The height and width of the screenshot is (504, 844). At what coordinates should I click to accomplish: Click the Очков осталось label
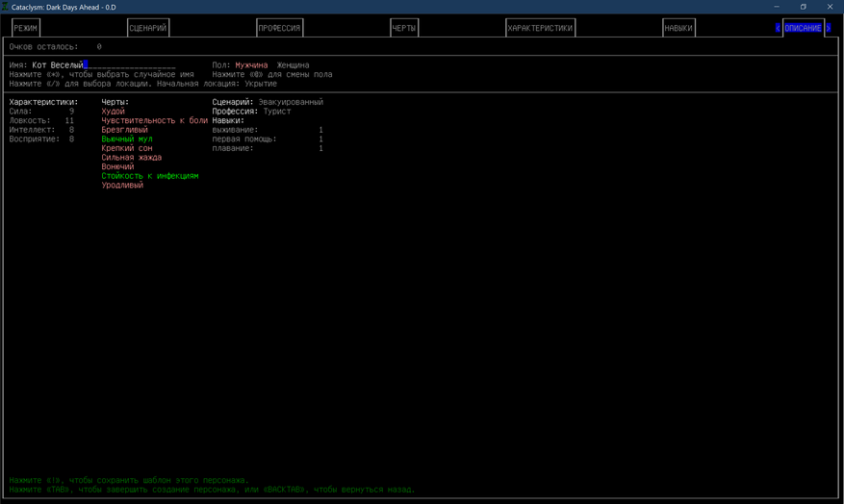(x=43, y=47)
